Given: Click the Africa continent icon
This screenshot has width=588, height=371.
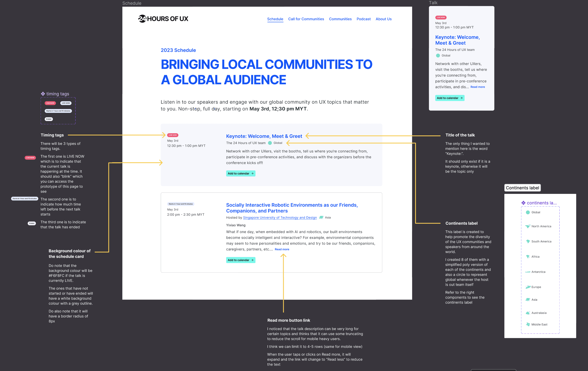Looking at the screenshot, I should [x=528, y=257].
